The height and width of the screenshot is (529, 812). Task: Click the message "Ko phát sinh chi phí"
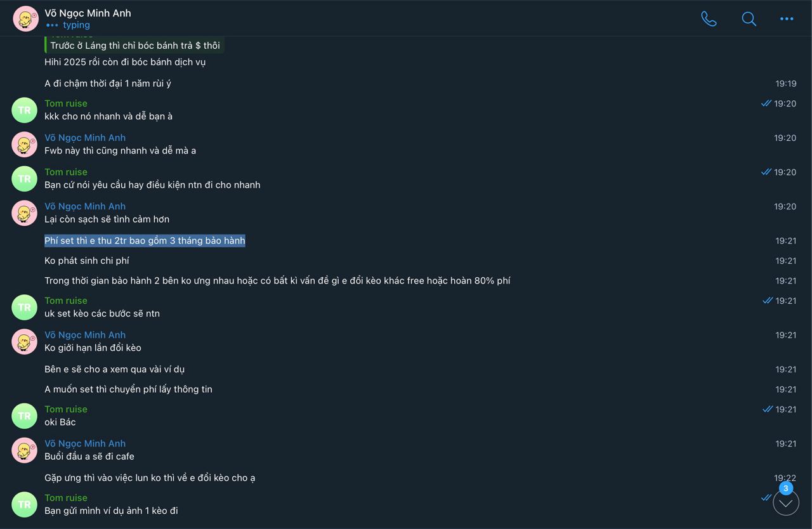pyautogui.click(x=86, y=261)
